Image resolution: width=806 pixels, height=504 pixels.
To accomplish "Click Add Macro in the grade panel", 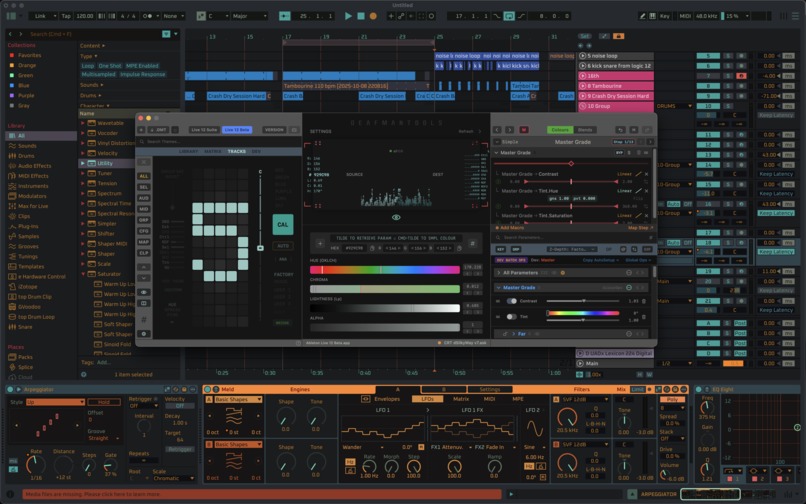I will [x=509, y=227].
